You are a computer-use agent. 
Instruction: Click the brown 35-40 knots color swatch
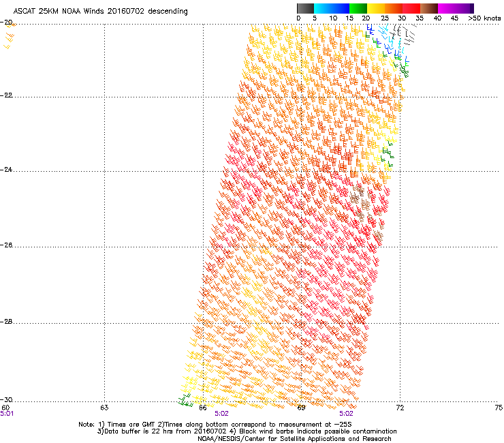pos(429,8)
